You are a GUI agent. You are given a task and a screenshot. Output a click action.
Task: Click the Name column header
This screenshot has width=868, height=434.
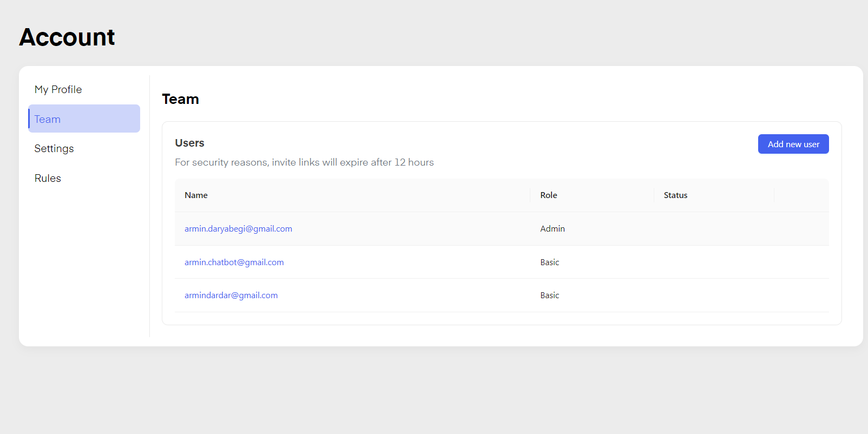[x=196, y=195]
